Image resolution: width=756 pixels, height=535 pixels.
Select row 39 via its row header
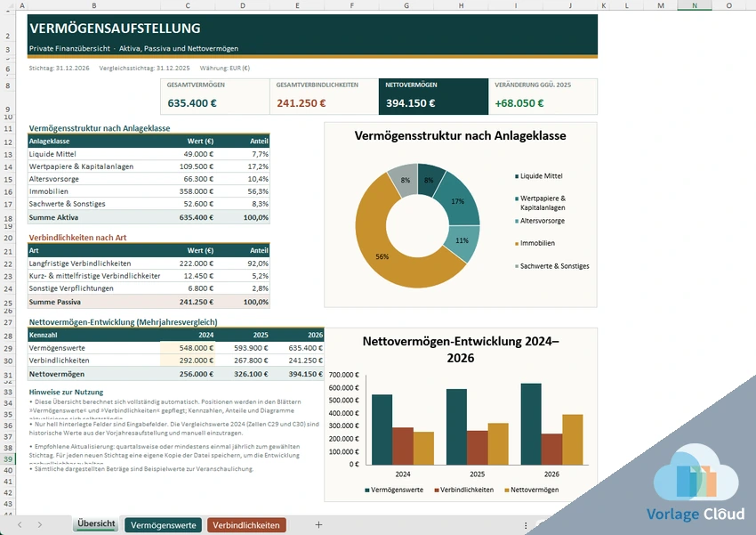(8, 458)
